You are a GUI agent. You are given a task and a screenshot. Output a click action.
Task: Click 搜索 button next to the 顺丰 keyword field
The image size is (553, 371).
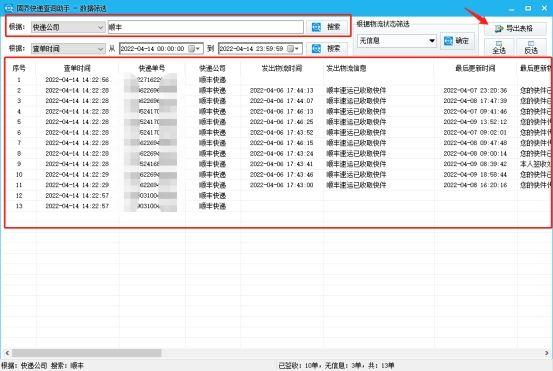327,27
